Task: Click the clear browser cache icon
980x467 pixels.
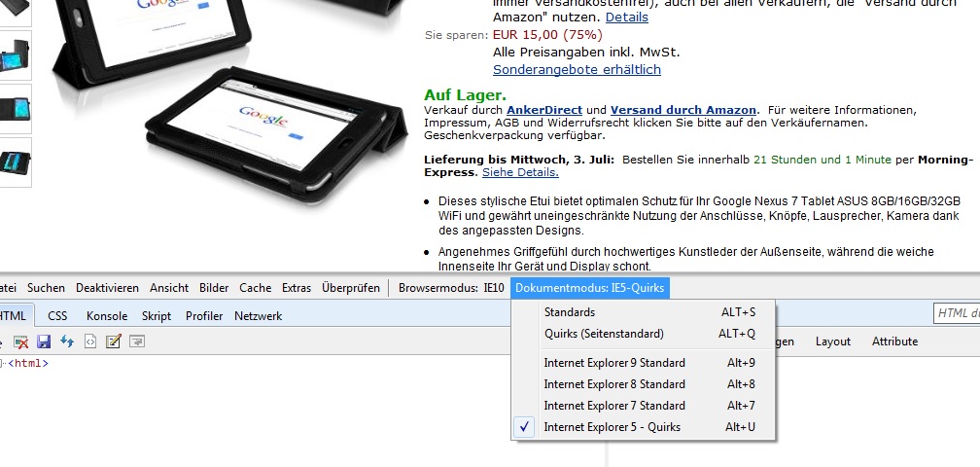Action: coord(21,341)
